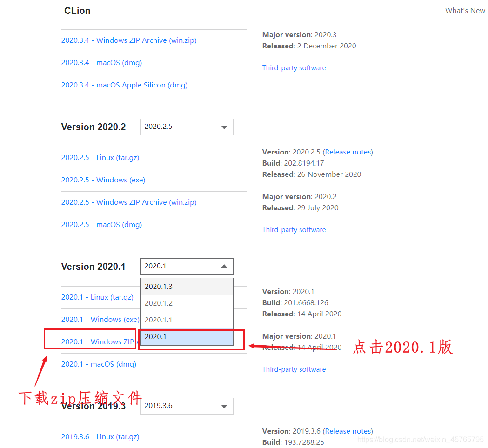488x448 pixels.
Task: Download 2020.3.4 macOS Apple Silicon dmg
Action: (x=124, y=85)
